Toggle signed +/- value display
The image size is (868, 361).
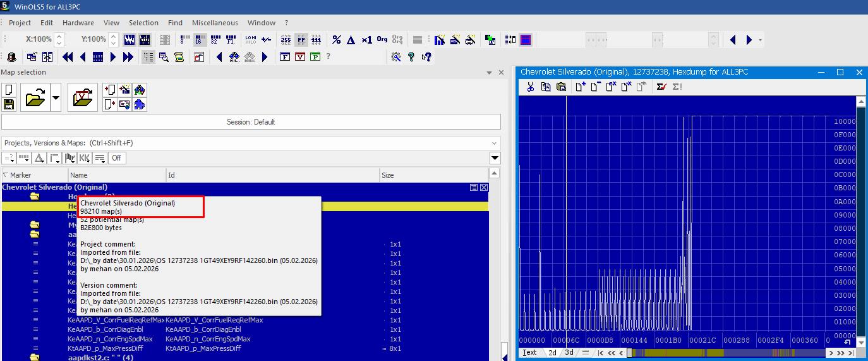[x=267, y=40]
